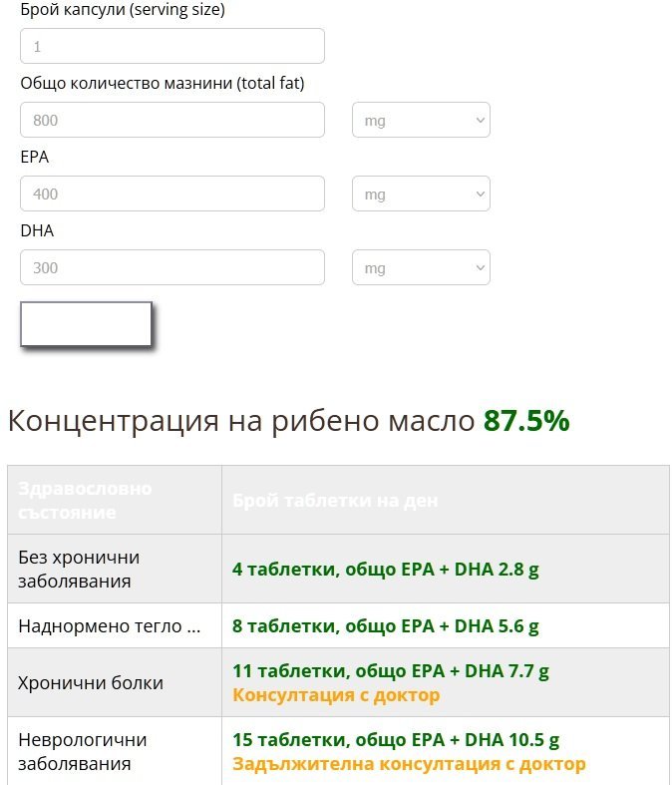Screen dimensions: 672x785
Task: Focus the total fat amount input
Action: pyautogui.click(x=172, y=120)
